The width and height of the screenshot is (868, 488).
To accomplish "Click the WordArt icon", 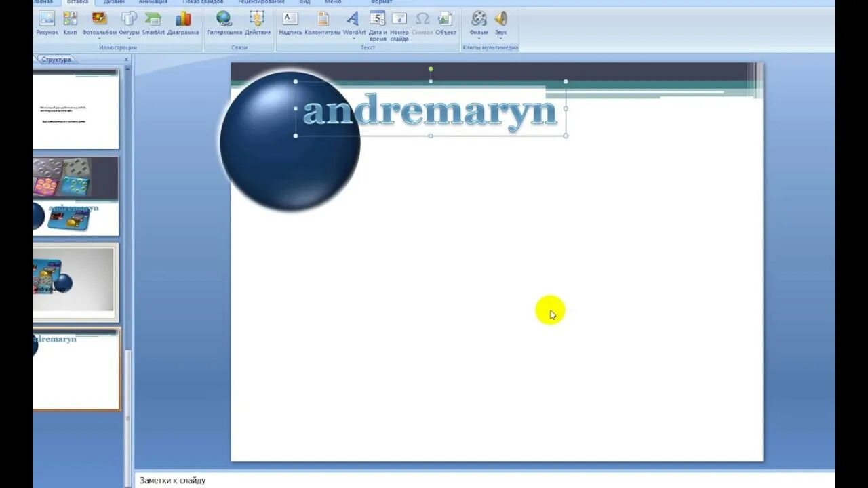I will tap(353, 18).
